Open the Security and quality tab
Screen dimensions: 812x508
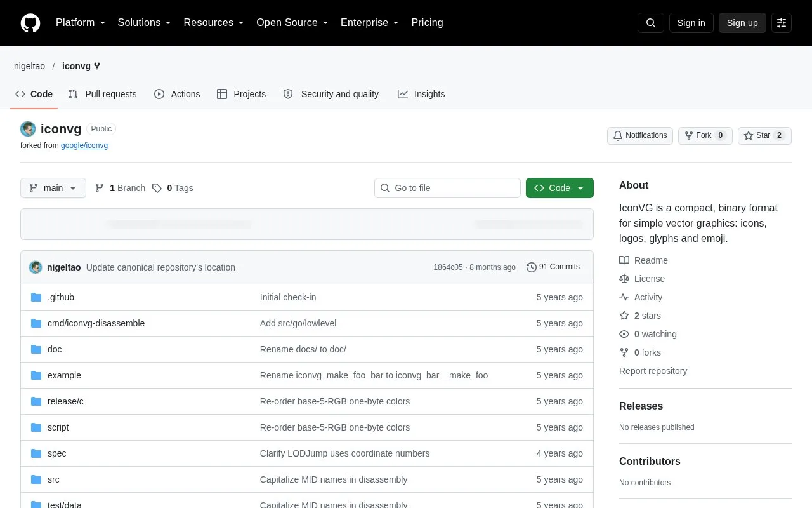tap(331, 94)
